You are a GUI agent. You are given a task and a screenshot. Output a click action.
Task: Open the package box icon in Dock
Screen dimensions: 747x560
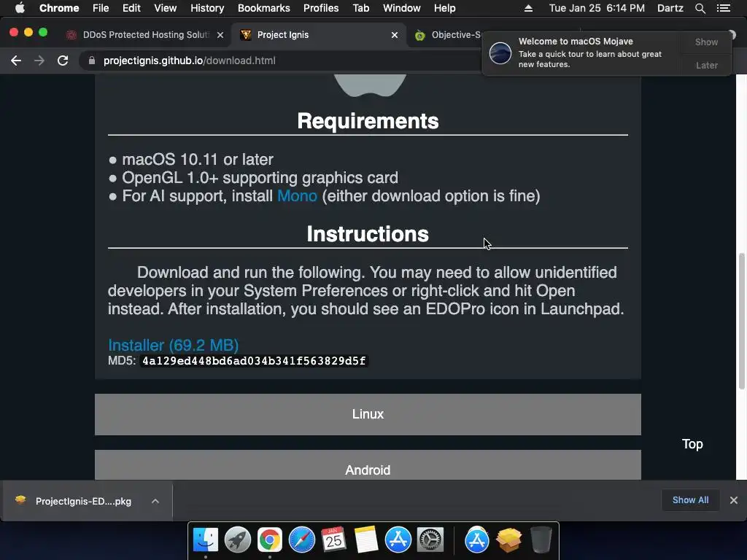(x=508, y=540)
